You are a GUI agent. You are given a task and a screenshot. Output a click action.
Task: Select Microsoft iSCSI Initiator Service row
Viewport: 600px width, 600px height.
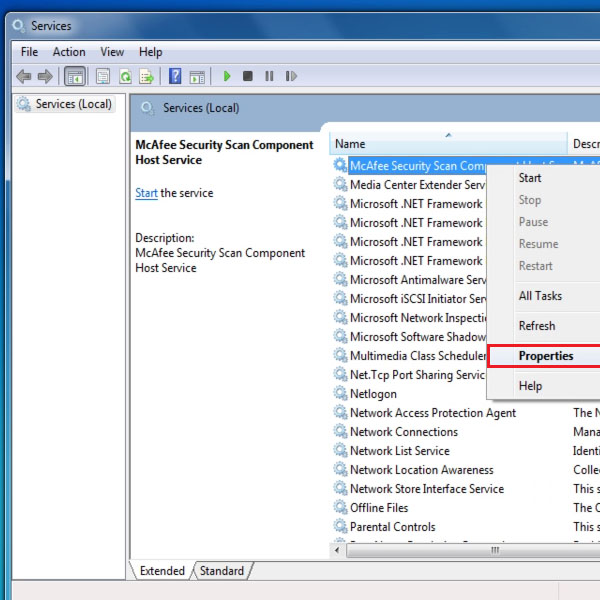click(409, 298)
